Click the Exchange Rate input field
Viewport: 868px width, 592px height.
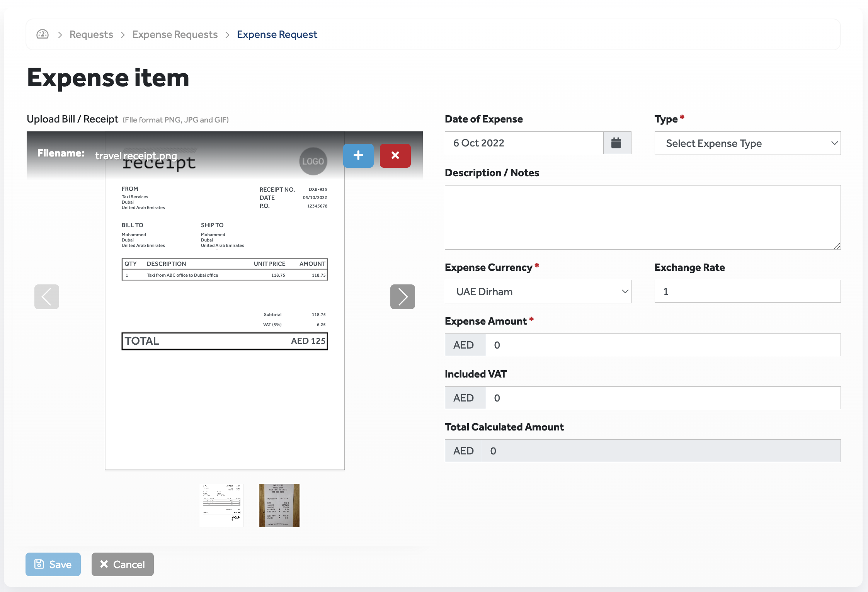pyautogui.click(x=747, y=291)
